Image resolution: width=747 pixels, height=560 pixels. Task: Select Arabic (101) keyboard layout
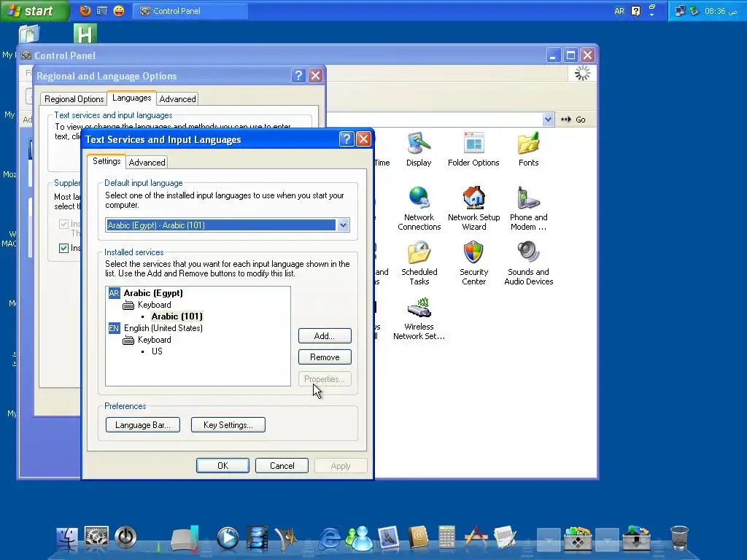click(177, 316)
